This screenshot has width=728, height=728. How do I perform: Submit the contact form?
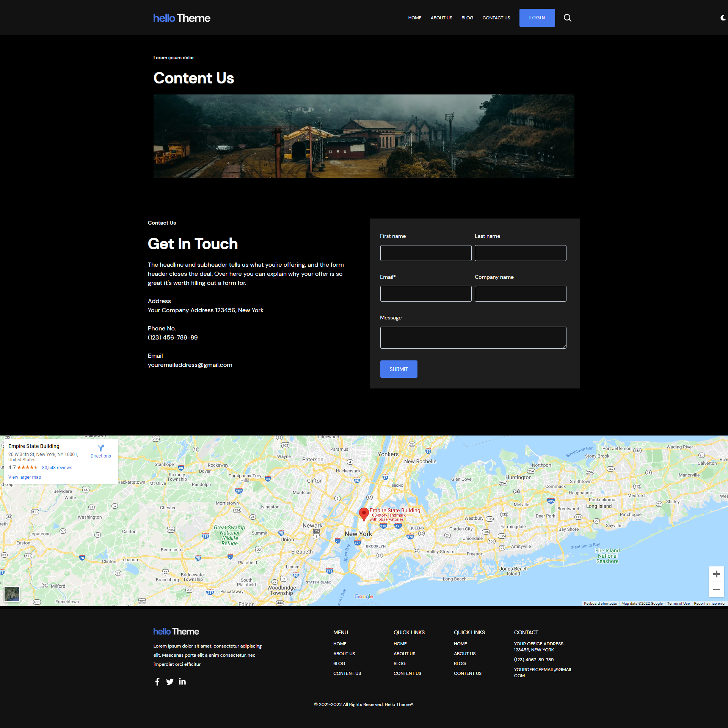(x=399, y=369)
